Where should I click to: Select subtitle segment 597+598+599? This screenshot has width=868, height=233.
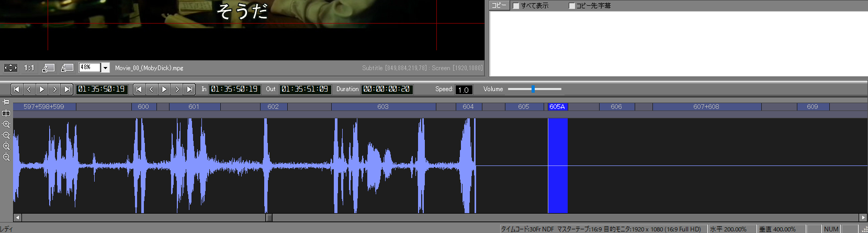44,107
